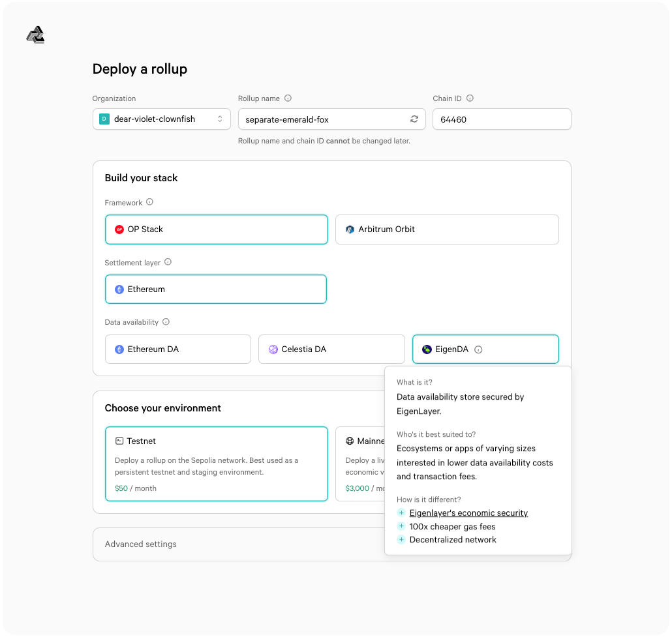
Task: Select Ethereum as settlement layer
Action: coord(215,289)
